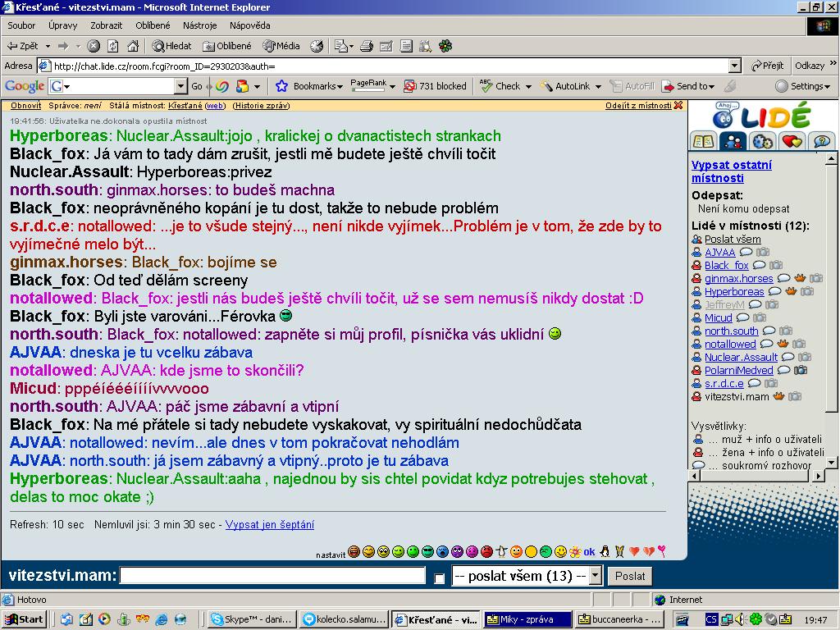Image resolution: width=840 pixels, height=630 pixels.
Task: Open the Google search box dropdown
Action: tap(180, 86)
